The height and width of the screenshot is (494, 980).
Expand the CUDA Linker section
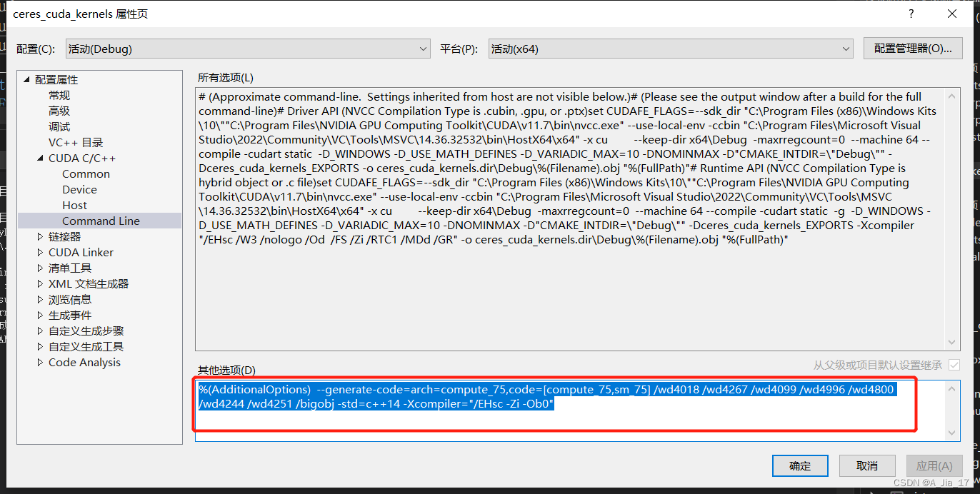click(x=41, y=252)
